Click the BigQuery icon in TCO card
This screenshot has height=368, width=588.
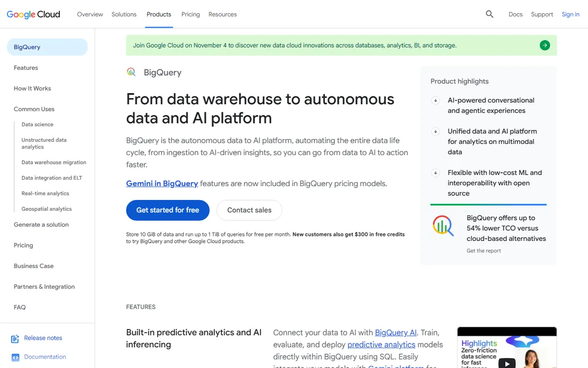(443, 225)
